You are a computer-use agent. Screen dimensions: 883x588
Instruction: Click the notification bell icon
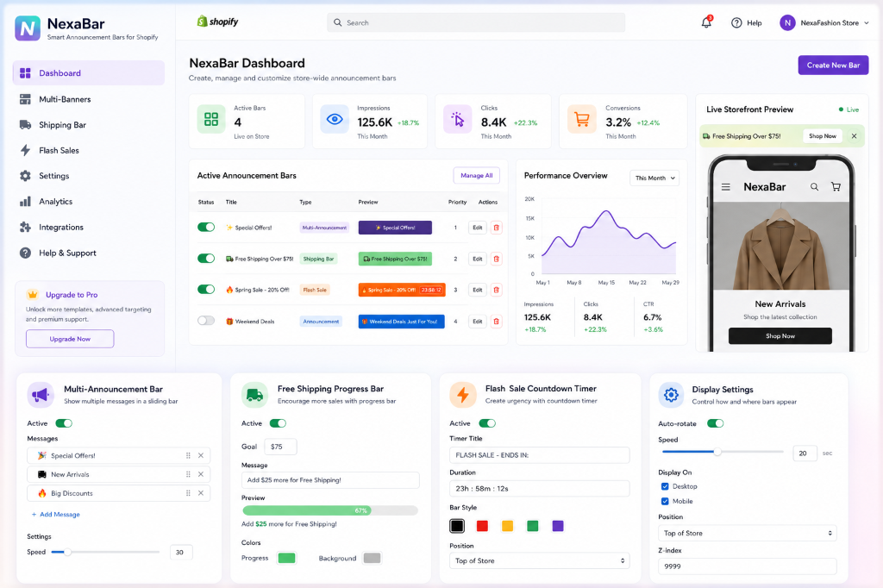point(706,22)
